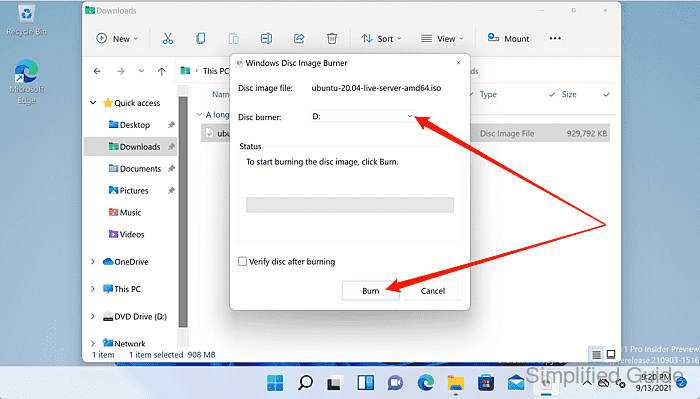Image resolution: width=700 pixels, height=399 pixels.
Task: Expand the OneDrive tree node
Action: 93,262
